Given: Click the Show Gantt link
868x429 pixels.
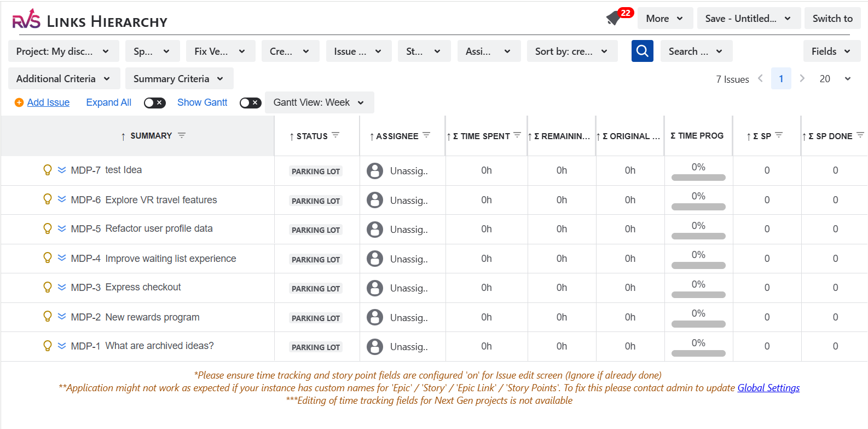Looking at the screenshot, I should pos(202,102).
